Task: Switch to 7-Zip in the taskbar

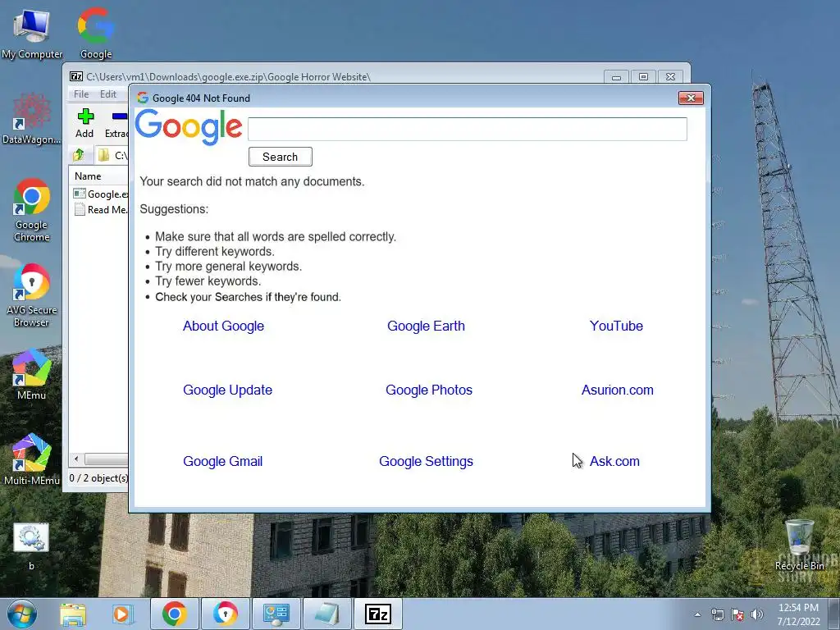Action: (377, 614)
